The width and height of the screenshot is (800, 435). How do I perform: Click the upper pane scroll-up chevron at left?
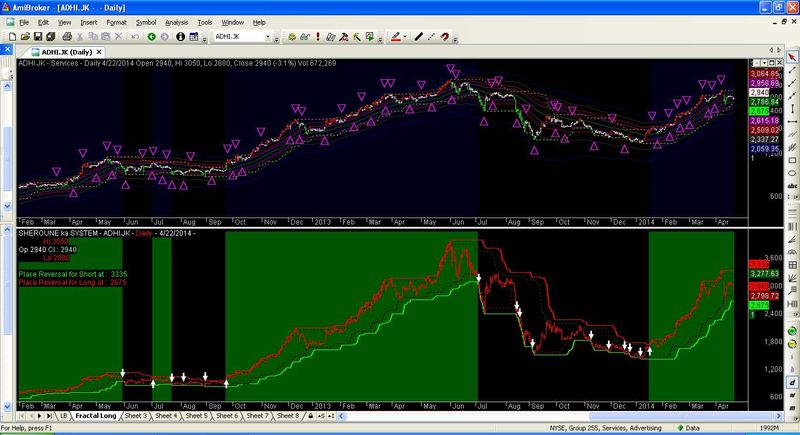coord(7,86)
